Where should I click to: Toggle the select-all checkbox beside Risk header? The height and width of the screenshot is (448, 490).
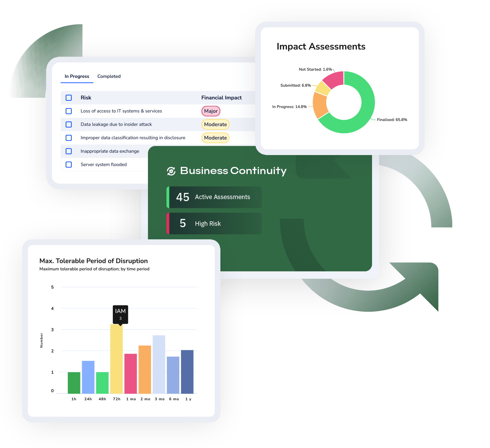click(69, 98)
